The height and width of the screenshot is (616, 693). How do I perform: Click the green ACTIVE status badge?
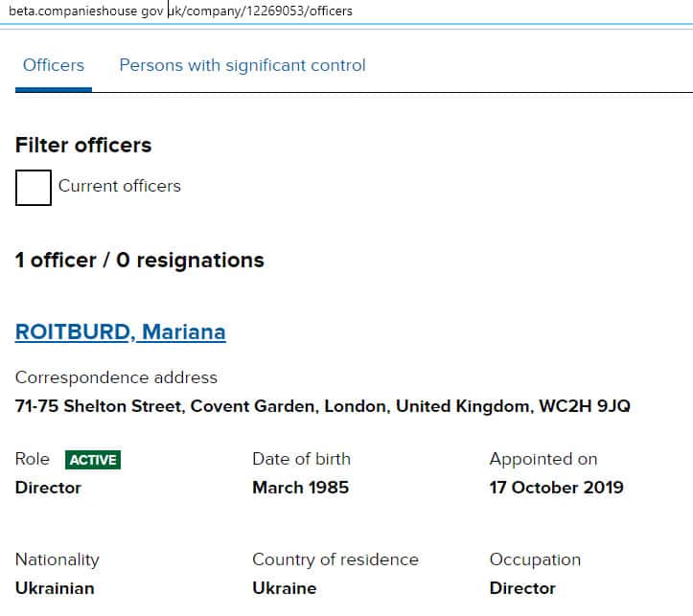[x=93, y=460]
